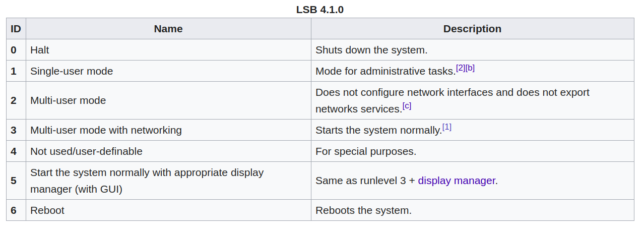This screenshot has height=232, width=644.
Task: Select the Not used/user-definable cell
Action: click(168, 151)
